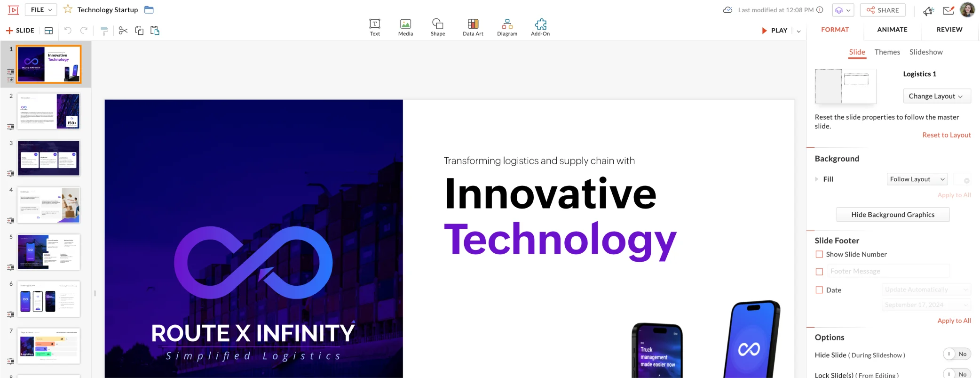Open the Data Art tool
This screenshot has height=378, width=980.
click(473, 27)
